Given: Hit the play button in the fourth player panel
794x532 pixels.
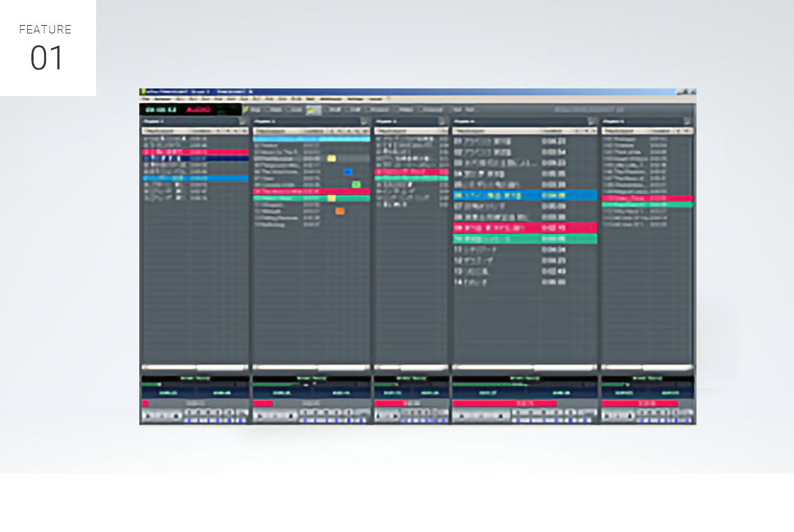Looking at the screenshot, I should click(x=458, y=416).
